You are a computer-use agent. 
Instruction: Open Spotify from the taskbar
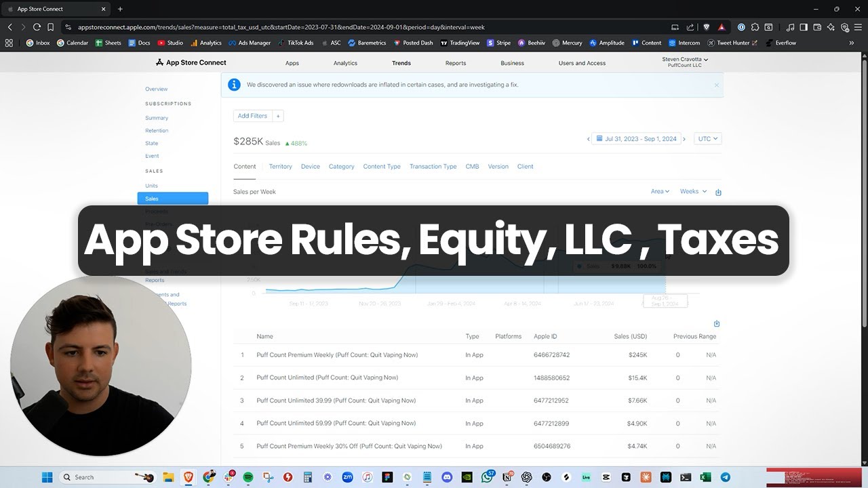coord(248,477)
